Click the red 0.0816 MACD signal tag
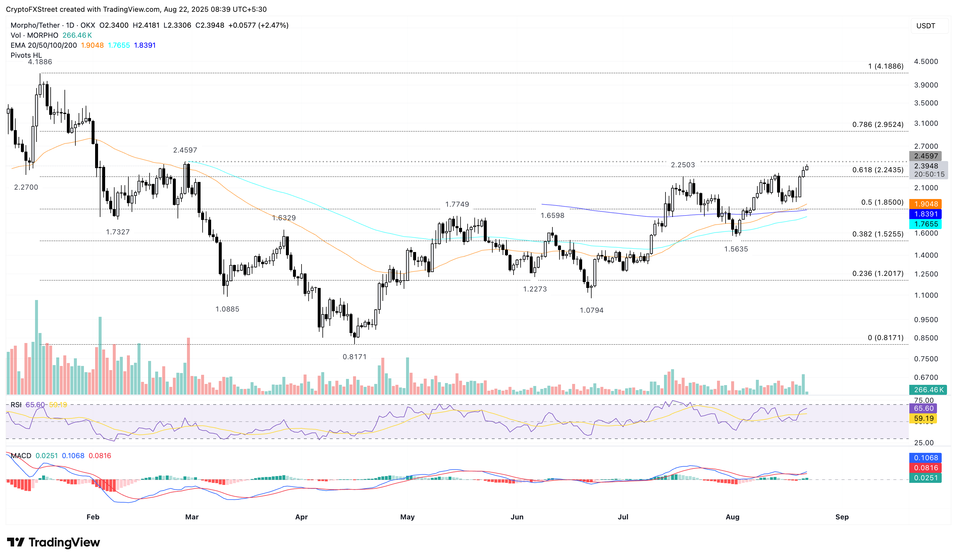The height and width of the screenshot is (560, 957). (925, 468)
